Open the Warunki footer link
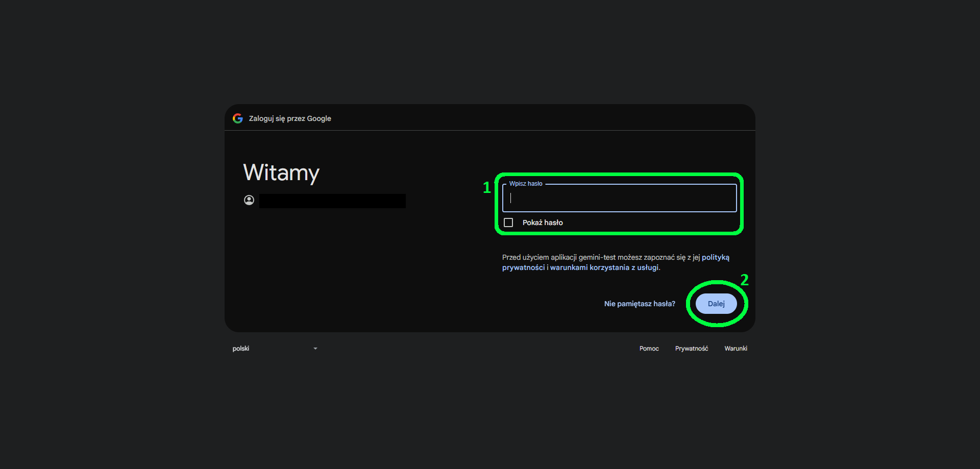Viewport: 980px width, 469px height. (x=736, y=349)
